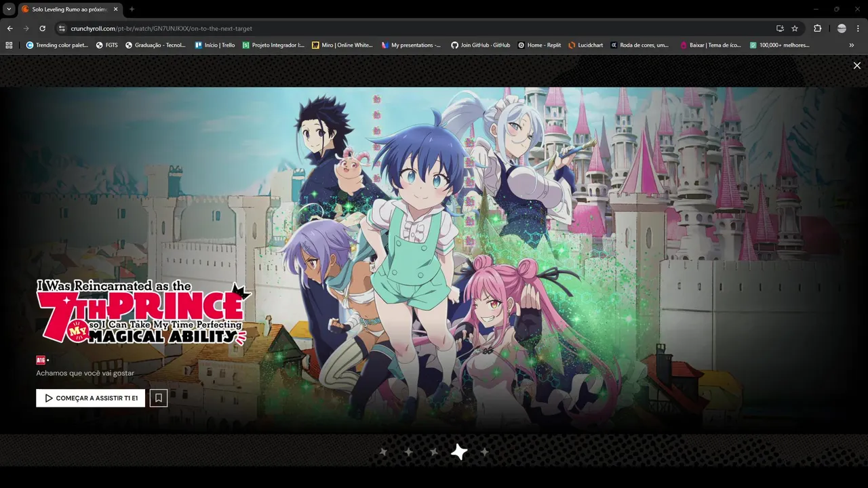Viewport: 868px width, 488px height.
Task: Bookmark this page with star icon
Action: point(795,28)
